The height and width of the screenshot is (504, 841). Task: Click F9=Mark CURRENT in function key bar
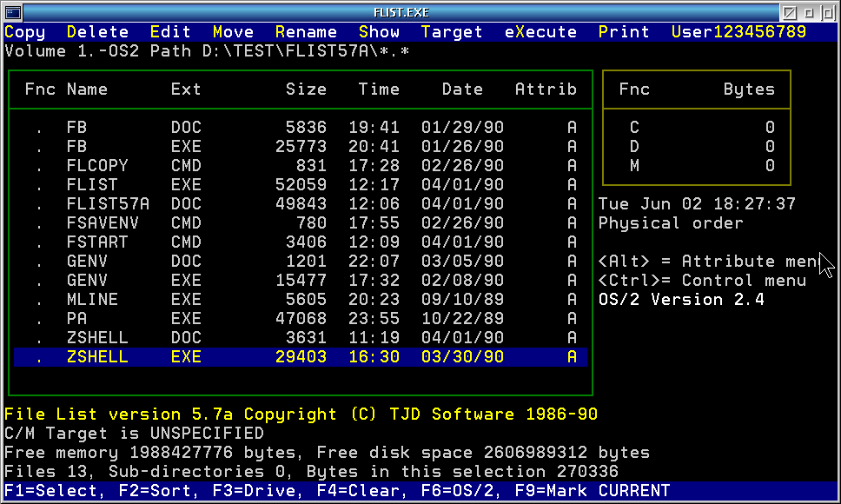tap(593, 491)
